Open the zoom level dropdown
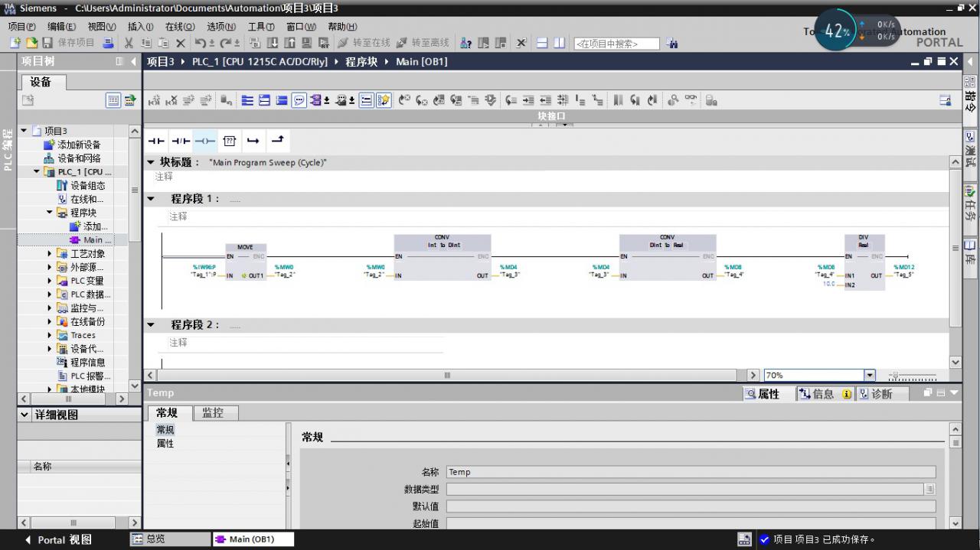 tap(869, 375)
